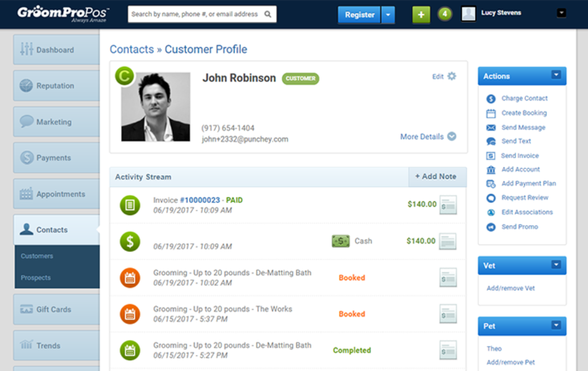
Task: Click green calendar icon for Completed grooming
Action: (x=130, y=351)
